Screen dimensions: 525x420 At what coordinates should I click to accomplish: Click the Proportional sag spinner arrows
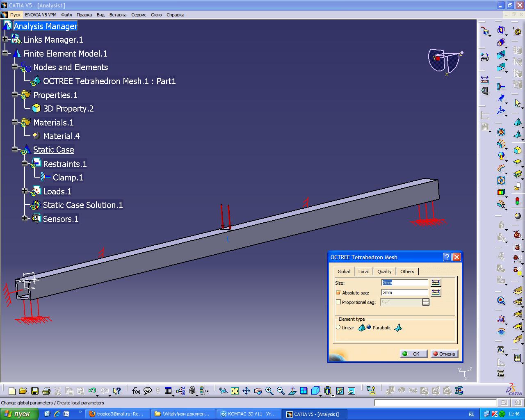pyautogui.click(x=426, y=302)
